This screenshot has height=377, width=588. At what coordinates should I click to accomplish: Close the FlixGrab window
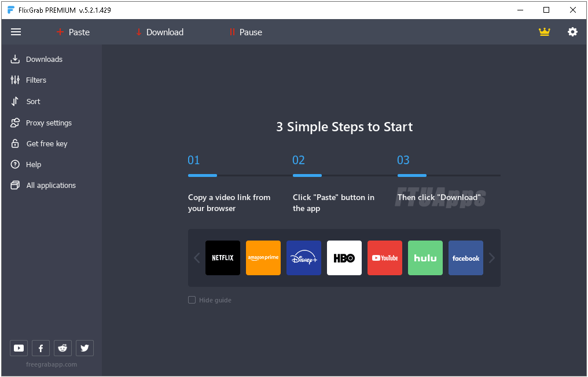[x=572, y=10]
